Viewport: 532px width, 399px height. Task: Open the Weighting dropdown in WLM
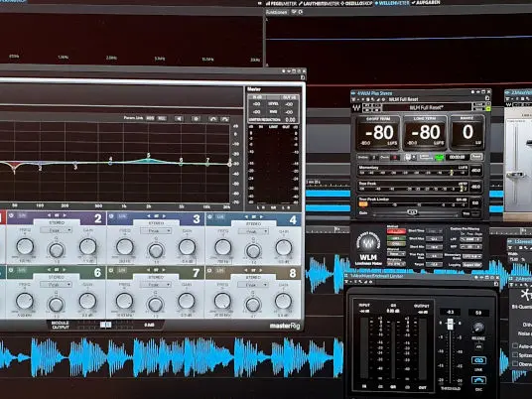point(396,264)
